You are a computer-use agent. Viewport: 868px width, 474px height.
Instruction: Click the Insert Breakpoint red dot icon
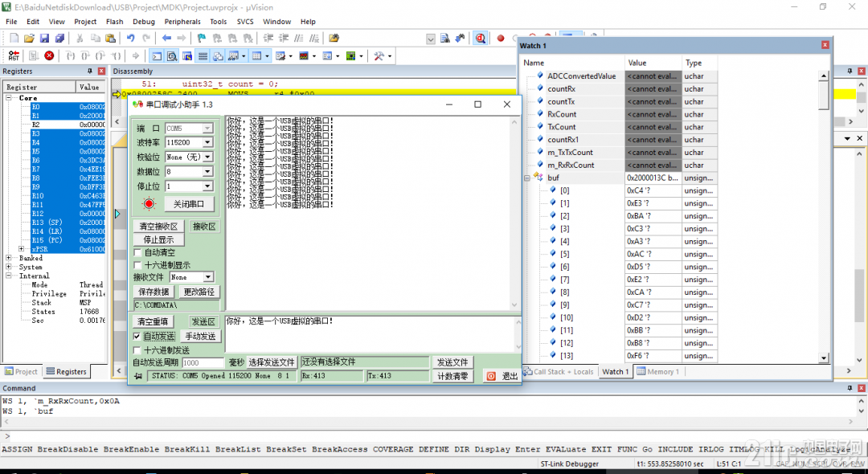[x=501, y=39]
